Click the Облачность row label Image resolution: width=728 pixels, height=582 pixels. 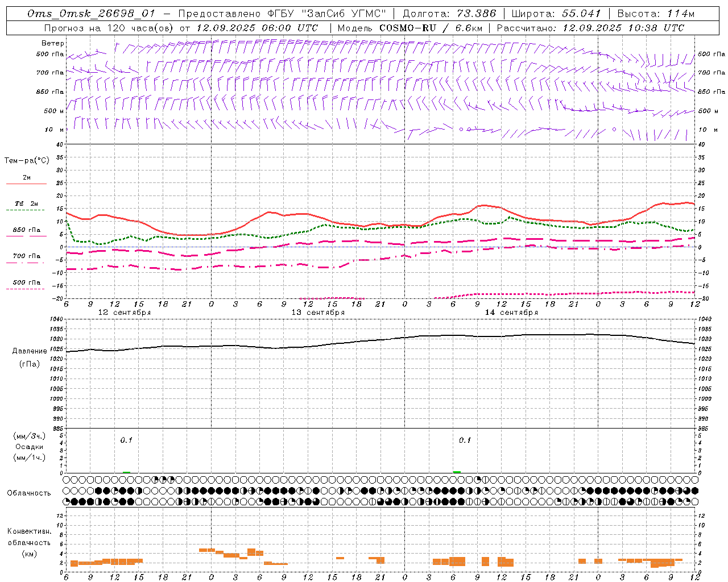[29, 493]
